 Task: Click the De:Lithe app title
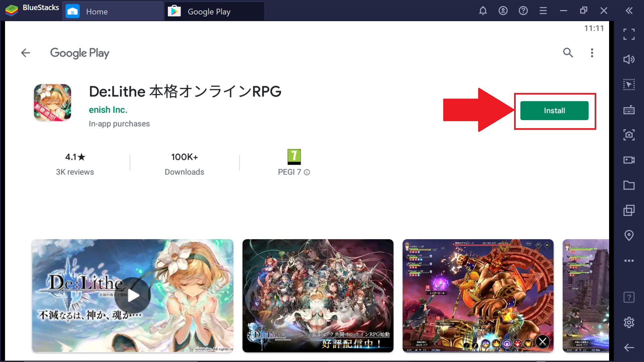pyautogui.click(x=185, y=91)
